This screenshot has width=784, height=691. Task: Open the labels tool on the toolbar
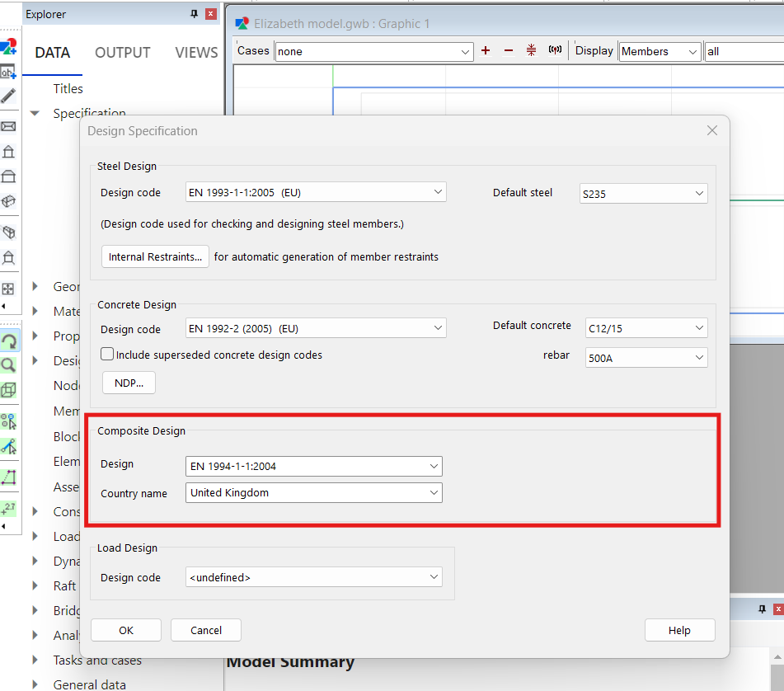pos(10,72)
